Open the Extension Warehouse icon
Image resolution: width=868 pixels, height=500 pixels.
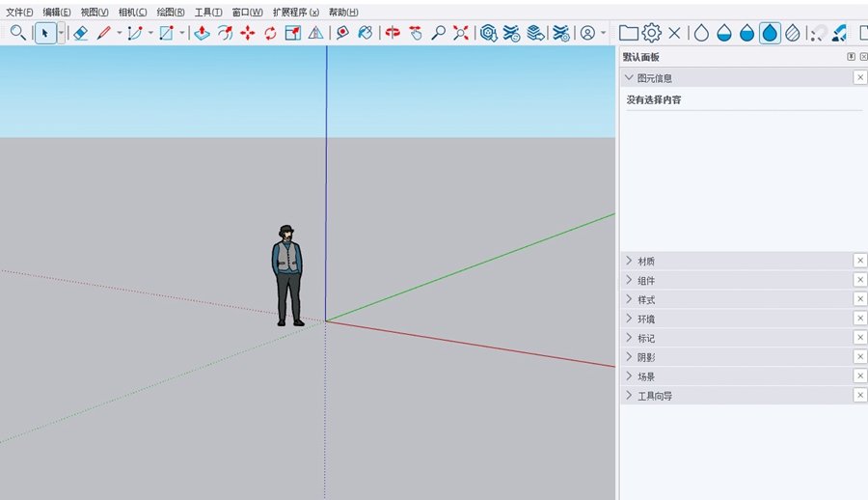tap(511, 33)
